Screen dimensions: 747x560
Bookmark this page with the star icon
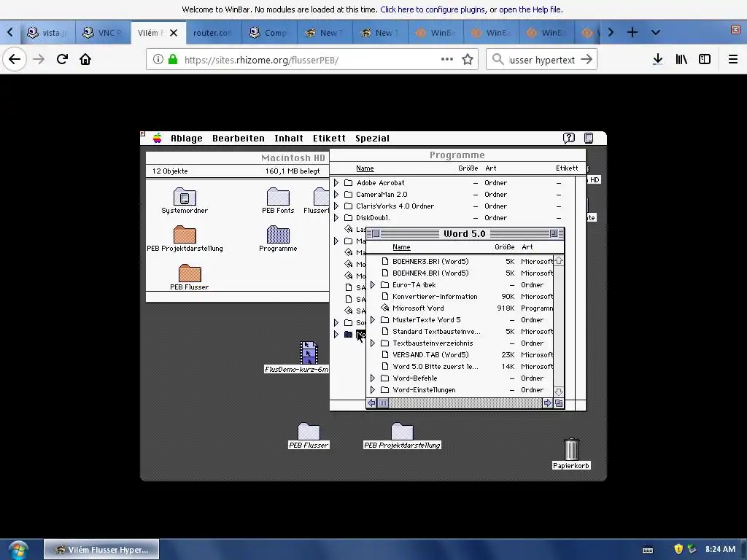[468, 60]
